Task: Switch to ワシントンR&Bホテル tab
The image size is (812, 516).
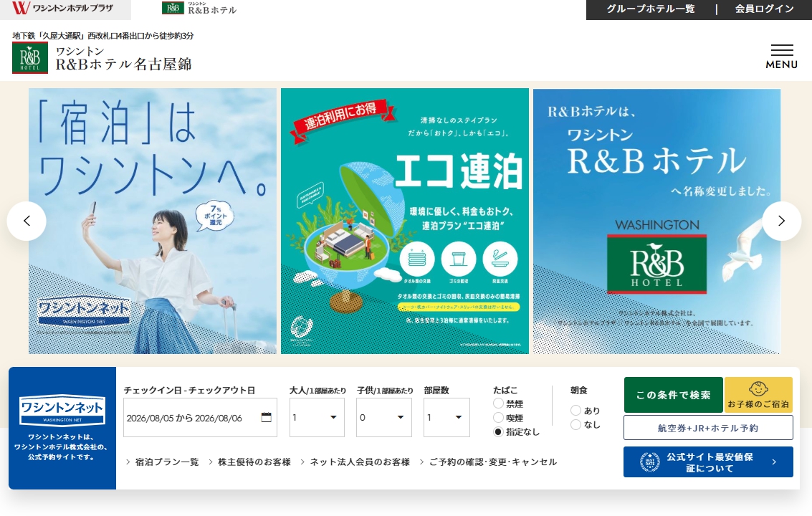Action: click(x=199, y=9)
